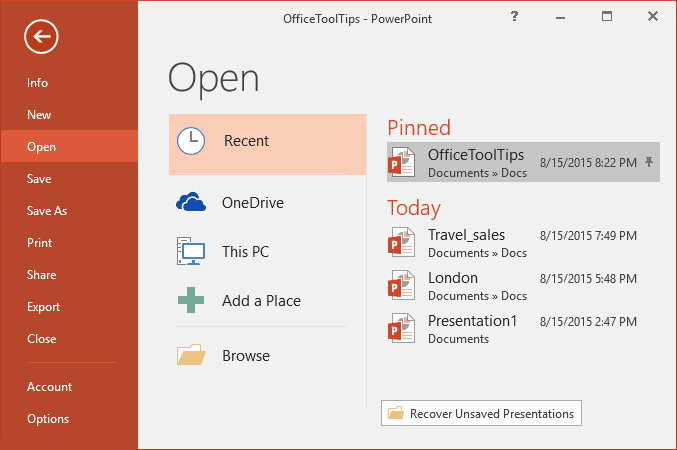Open the pinned OfficeToolTips presentation name
Screen dimensions: 677x450
point(476,155)
